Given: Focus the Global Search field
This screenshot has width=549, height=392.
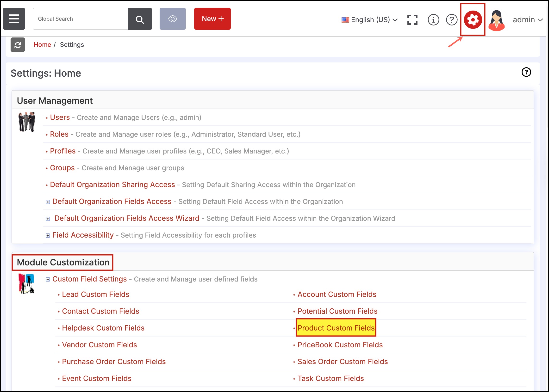Looking at the screenshot, I should click(80, 18).
